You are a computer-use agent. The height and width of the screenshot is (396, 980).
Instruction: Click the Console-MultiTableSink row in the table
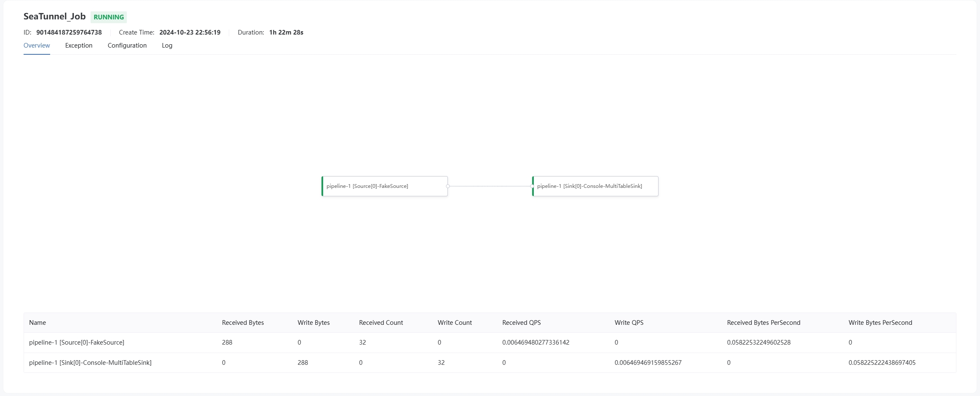[x=90, y=363]
